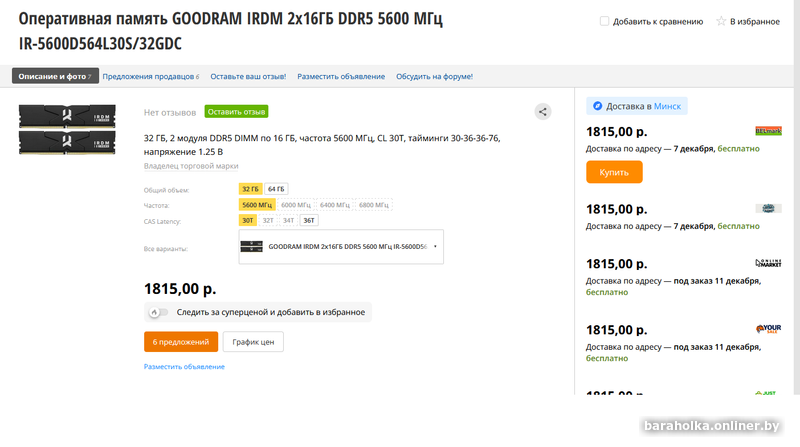
Task: Click the "Минск" delivery city link
Action: pos(668,106)
